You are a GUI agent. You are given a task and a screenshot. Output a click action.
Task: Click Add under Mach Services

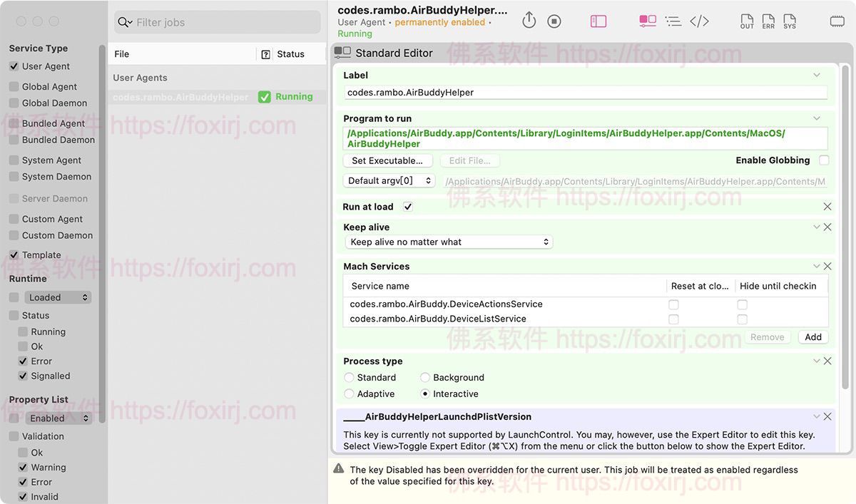click(x=813, y=337)
